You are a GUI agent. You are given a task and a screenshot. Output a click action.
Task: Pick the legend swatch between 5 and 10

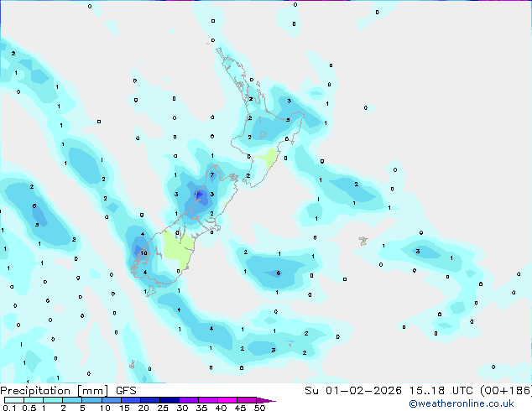pos(91,400)
